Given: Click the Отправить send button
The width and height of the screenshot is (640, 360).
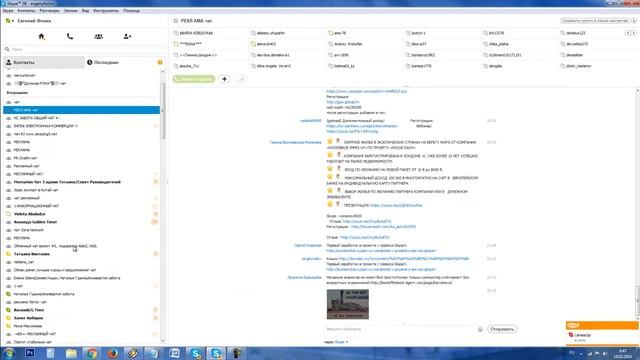Looking at the screenshot, I should click(502, 329).
